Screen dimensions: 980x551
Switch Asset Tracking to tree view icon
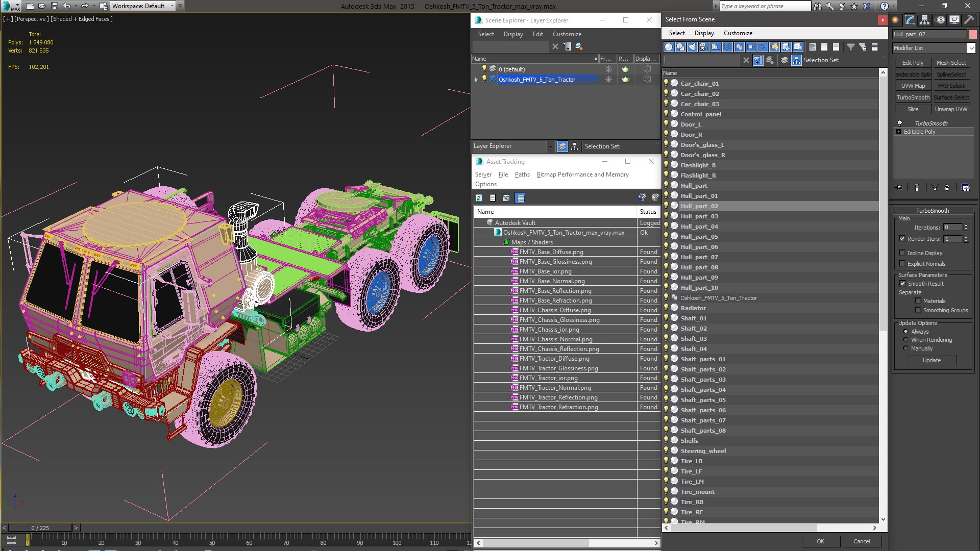506,198
